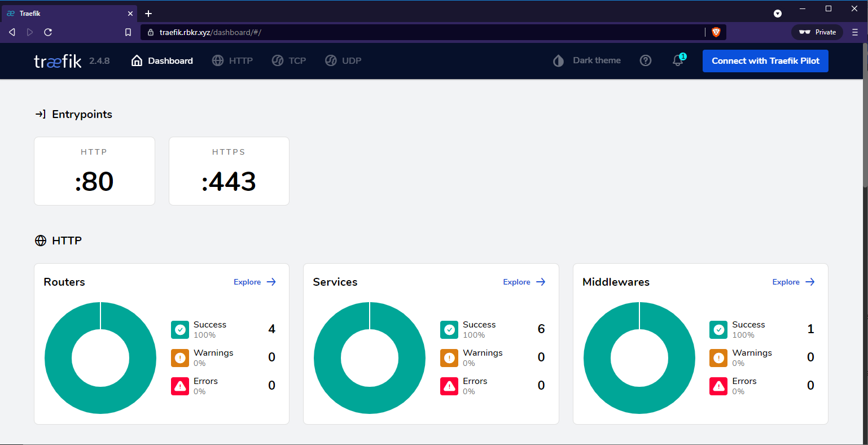
Task: Click the HTTP section globe icon
Action: pyautogui.click(x=41, y=241)
